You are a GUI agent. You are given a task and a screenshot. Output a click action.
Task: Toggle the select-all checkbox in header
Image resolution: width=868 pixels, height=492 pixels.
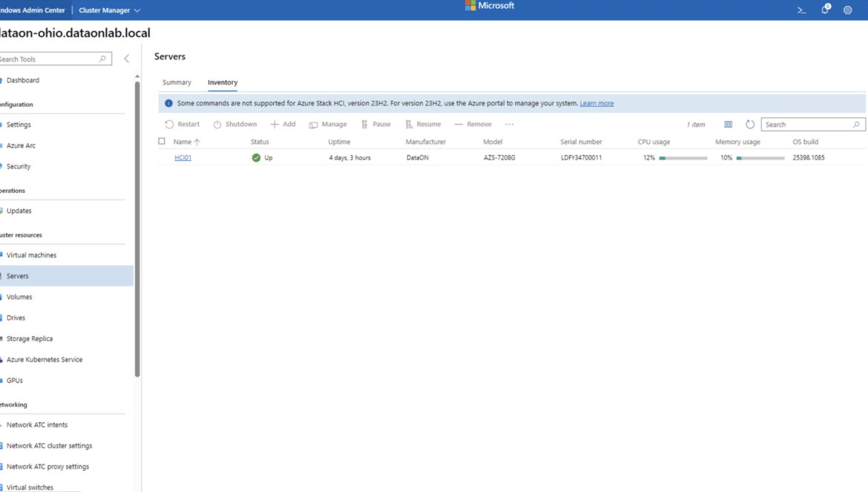[162, 142]
